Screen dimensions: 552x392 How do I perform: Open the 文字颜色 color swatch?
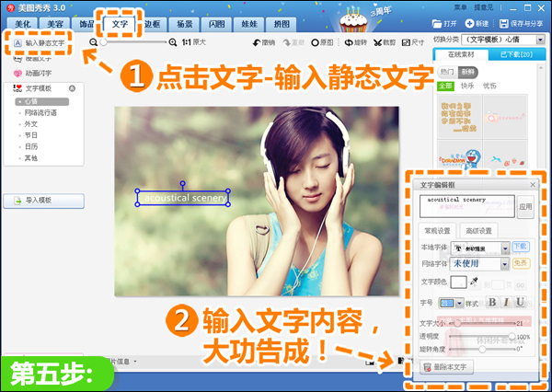tap(458, 282)
